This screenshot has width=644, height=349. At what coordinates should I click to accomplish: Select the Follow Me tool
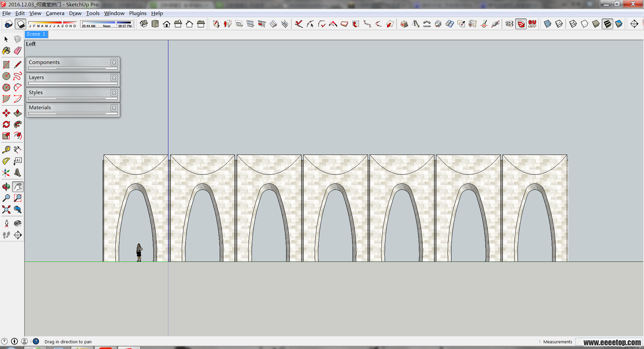18,124
